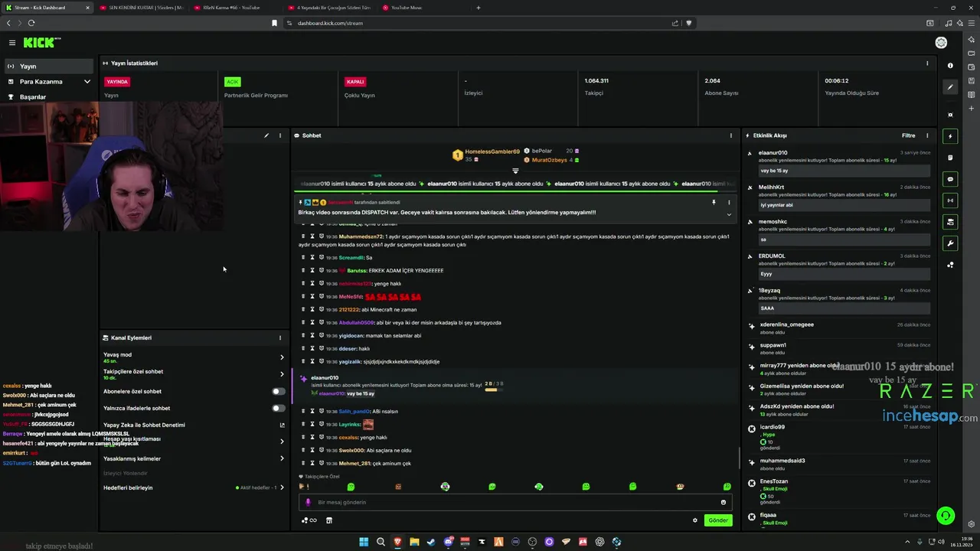The height and width of the screenshot is (551, 980).
Task: Click the bePolar leaderboard entry
Action: tap(541, 151)
